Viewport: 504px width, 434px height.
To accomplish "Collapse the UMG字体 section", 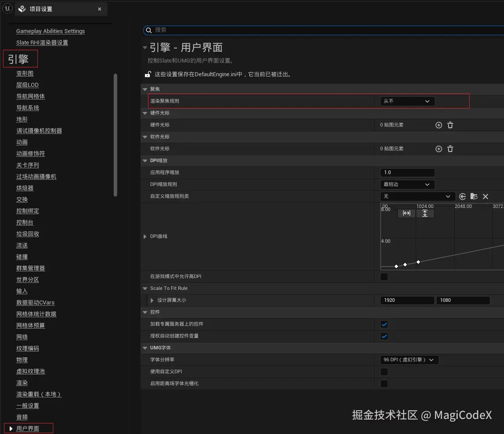I will 145,348.
